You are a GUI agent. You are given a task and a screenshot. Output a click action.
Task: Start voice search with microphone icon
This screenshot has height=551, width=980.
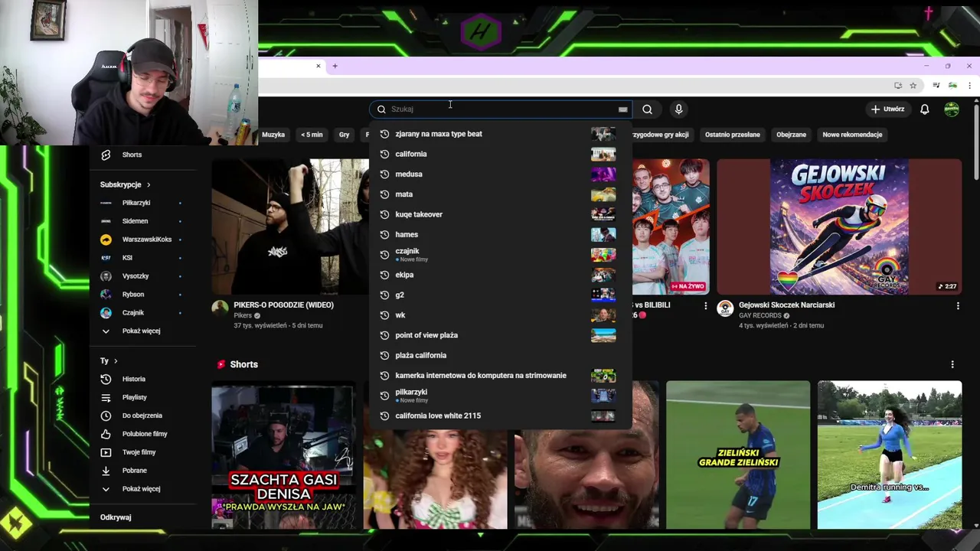(678, 109)
